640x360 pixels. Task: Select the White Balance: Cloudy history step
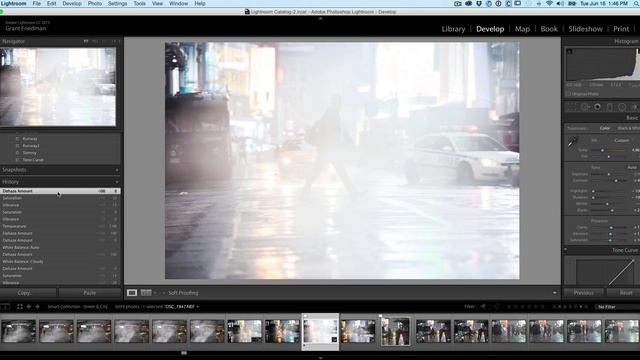coord(60,262)
